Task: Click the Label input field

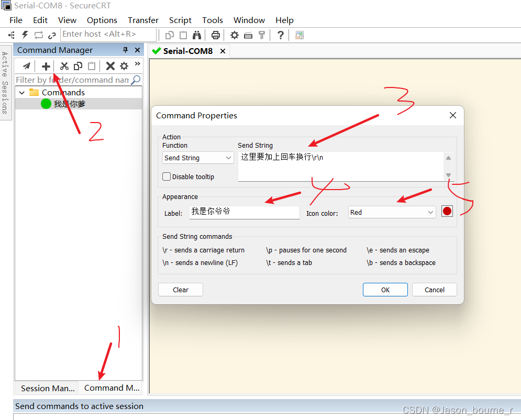Action: 244,212
